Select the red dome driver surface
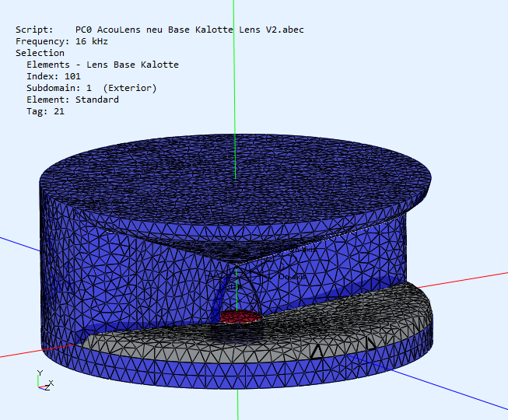Viewport: 508px width, 420px height. point(237,317)
